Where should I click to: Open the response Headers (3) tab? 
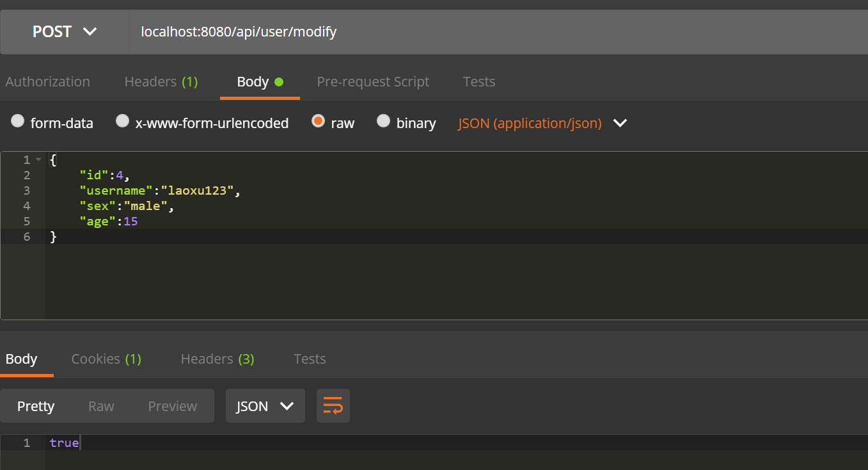[x=217, y=359]
